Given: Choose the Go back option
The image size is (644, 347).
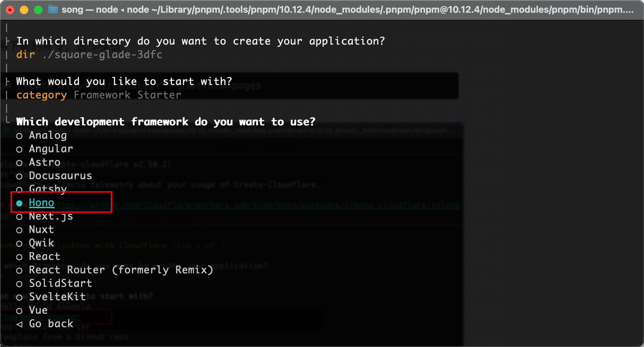Looking at the screenshot, I should point(51,324).
